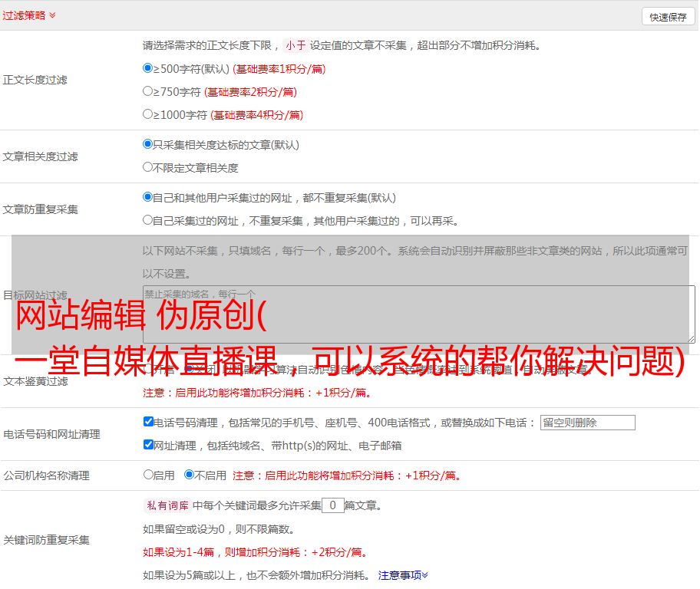Screen dimensions: 700x589
Task: Select 只采集相关度达标的文章 option
Action: click(148, 144)
